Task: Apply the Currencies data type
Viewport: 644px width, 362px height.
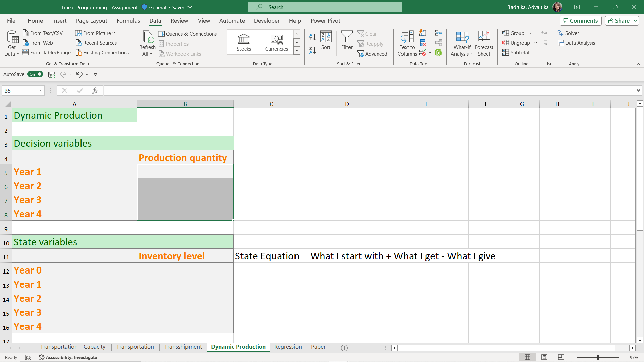Action: coord(276,42)
